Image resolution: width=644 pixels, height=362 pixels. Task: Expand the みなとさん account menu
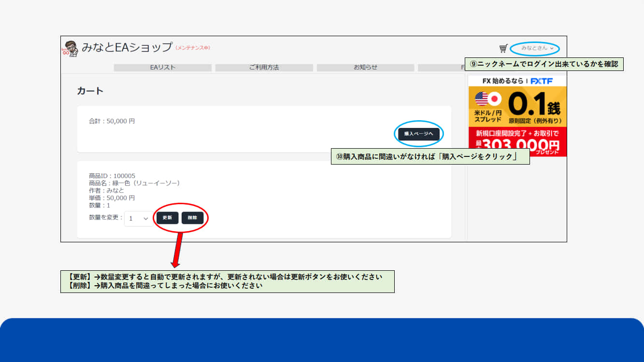pyautogui.click(x=537, y=48)
